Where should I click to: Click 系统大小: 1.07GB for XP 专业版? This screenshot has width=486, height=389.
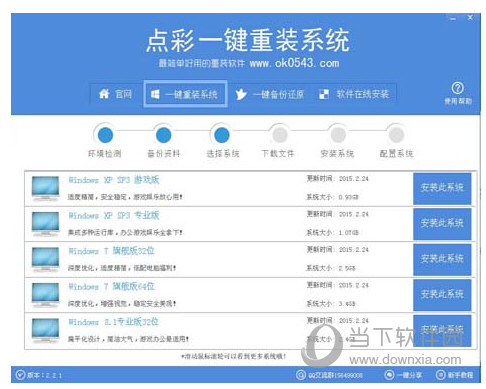point(332,232)
